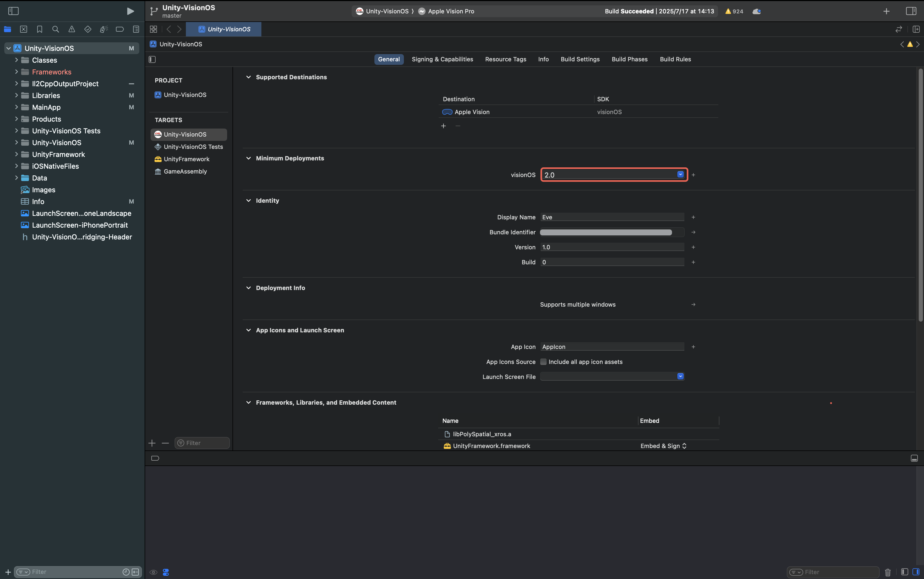Toggle the inspector panel icon

[x=911, y=11]
